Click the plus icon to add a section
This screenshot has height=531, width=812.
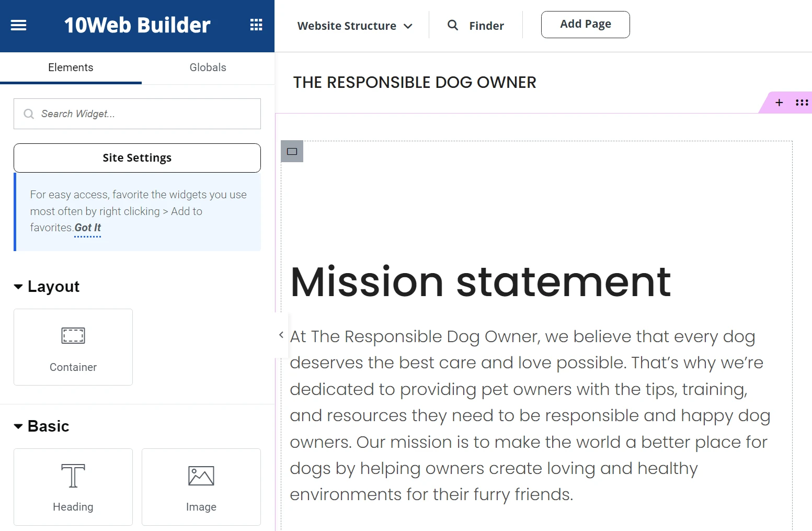(x=779, y=103)
